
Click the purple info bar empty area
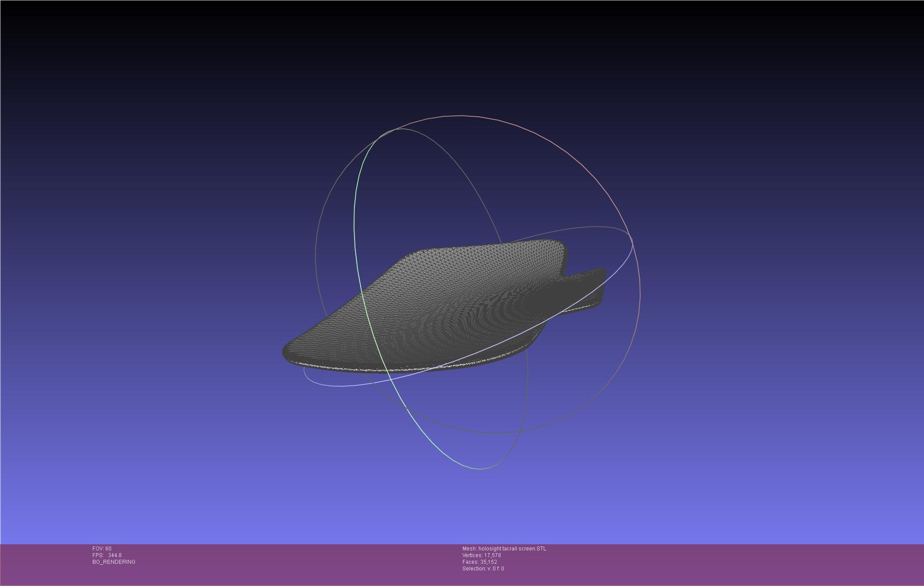(x=711, y=564)
